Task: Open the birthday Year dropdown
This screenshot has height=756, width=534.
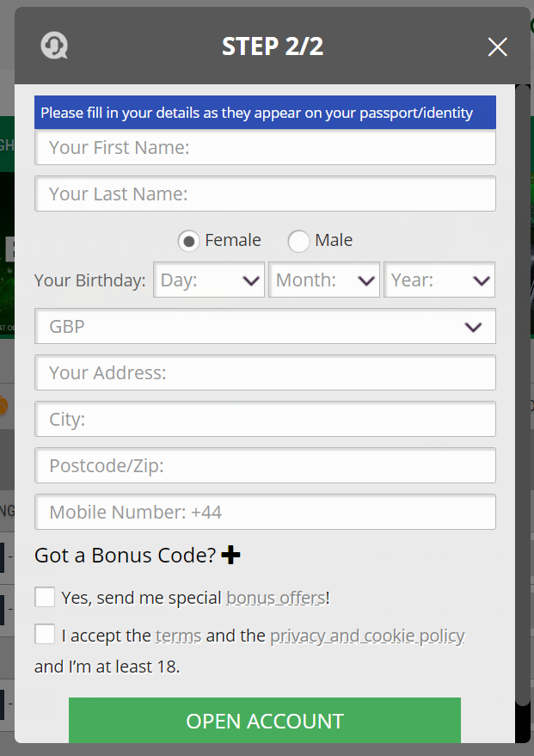Action: [x=439, y=280]
